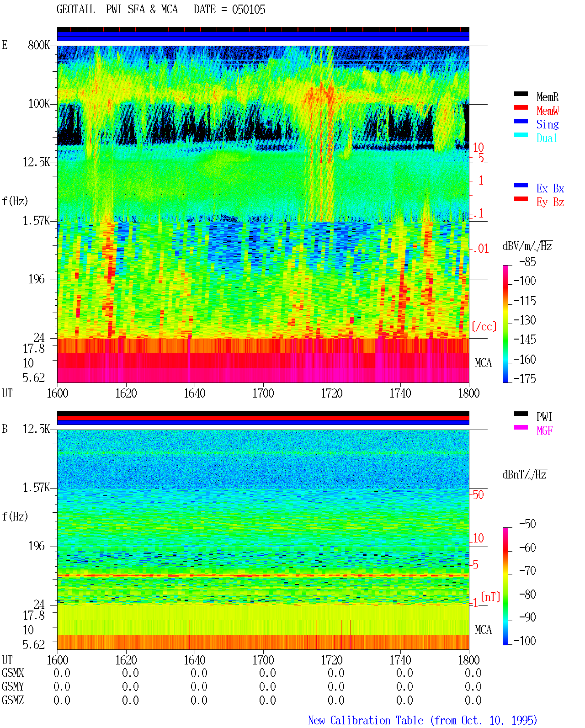Click the Sing legend label
The image size is (585, 728).
[x=548, y=124]
